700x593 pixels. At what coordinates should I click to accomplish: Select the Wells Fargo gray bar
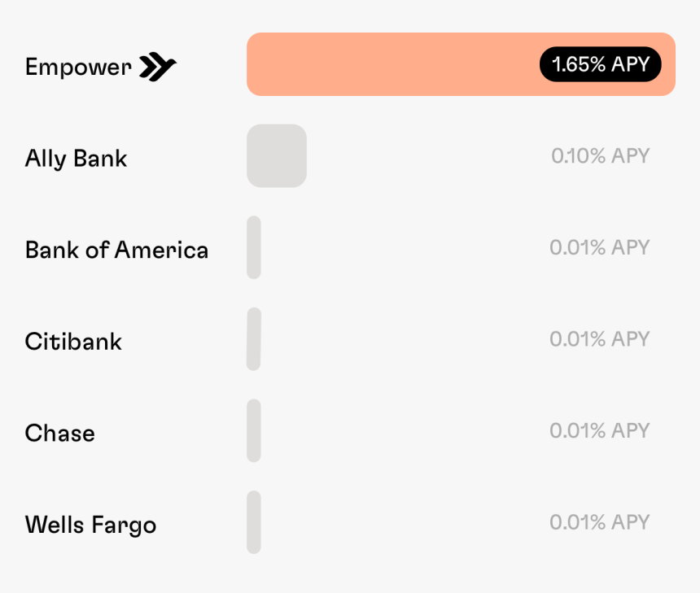[254, 522]
